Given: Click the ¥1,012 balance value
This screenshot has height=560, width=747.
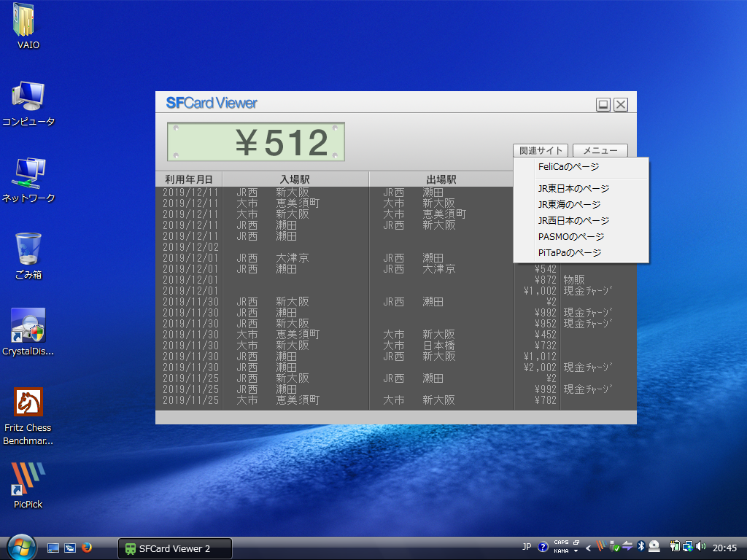Looking at the screenshot, I should click(x=541, y=357).
